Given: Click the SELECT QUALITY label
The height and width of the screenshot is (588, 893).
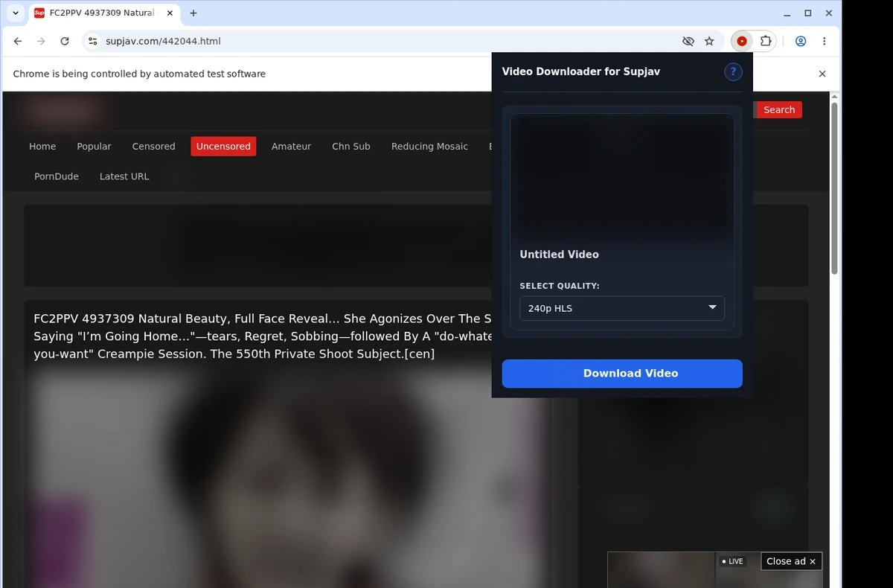Looking at the screenshot, I should 560,286.
